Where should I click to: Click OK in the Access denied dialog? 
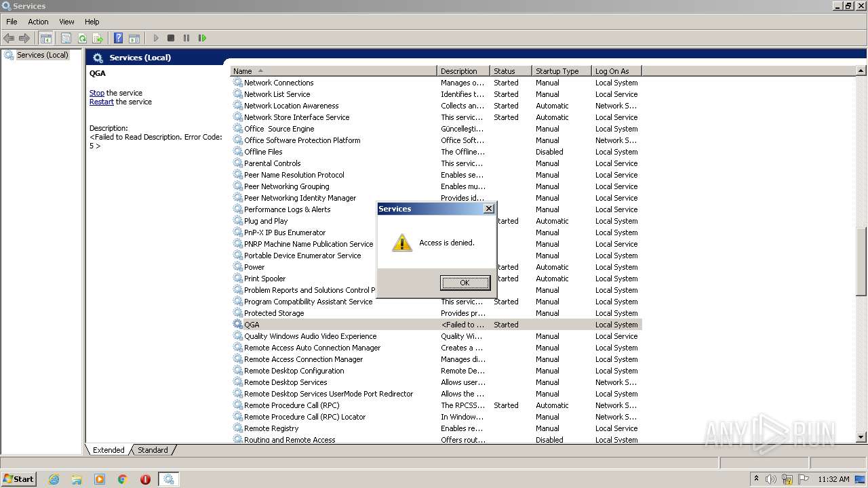pyautogui.click(x=465, y=283)
